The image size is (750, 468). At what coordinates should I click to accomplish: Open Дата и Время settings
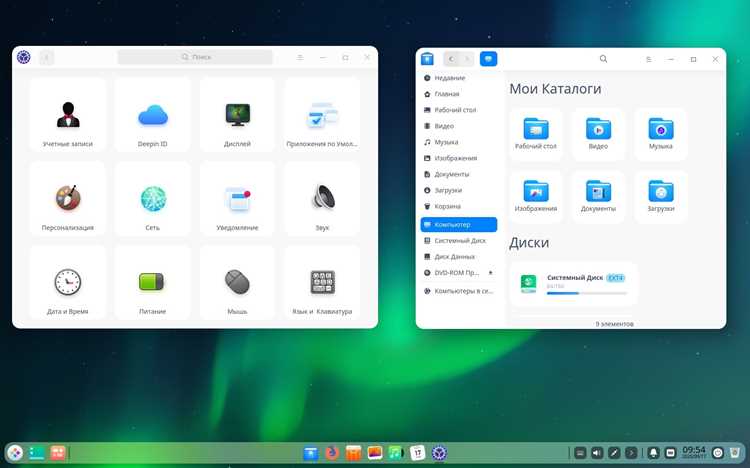coord(67,282)
